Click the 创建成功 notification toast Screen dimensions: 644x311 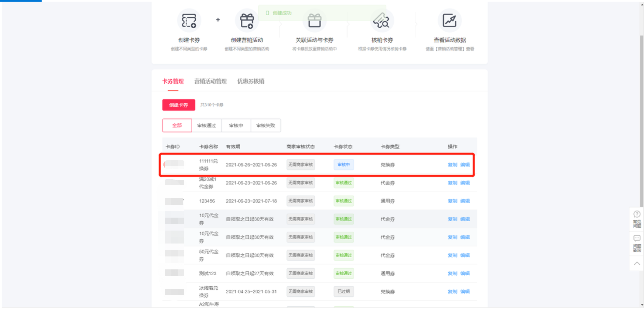pos(322,13)
